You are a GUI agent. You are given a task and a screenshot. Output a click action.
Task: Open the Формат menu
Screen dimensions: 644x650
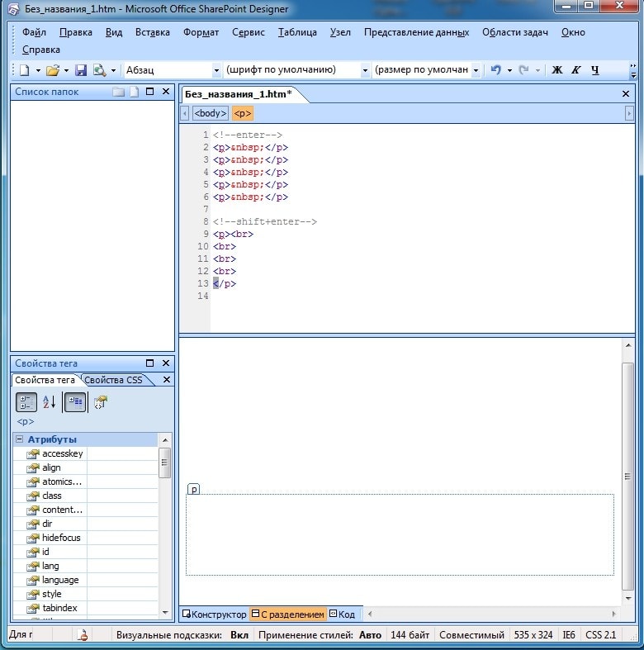[x=201, y=32]
